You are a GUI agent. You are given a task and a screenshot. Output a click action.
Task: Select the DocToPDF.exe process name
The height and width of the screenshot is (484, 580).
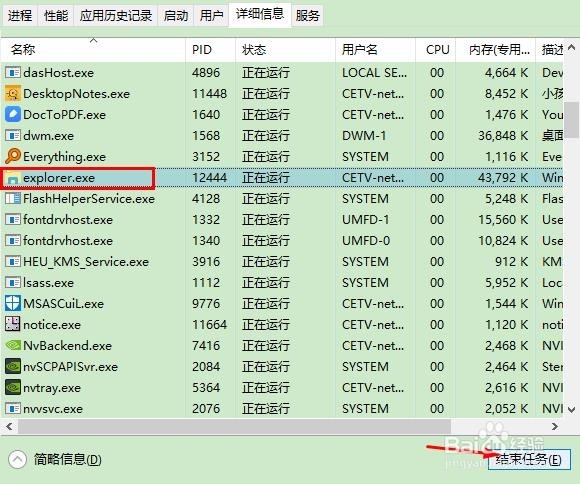[64, 115]
